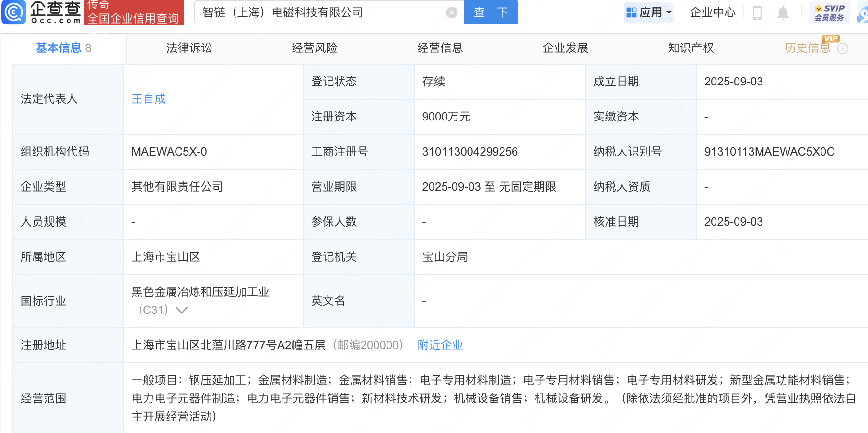868x433 pixels.
Task: Switch to the 基本信息 tab
Action: click(x=63, y=48)
